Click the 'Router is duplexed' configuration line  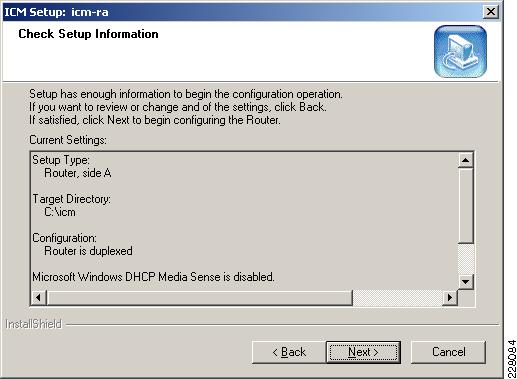point(88,251)
